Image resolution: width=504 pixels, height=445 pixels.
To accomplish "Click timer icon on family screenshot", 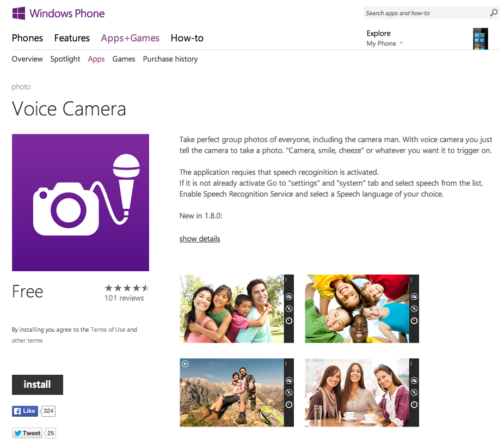I will [x=289, y=320].
